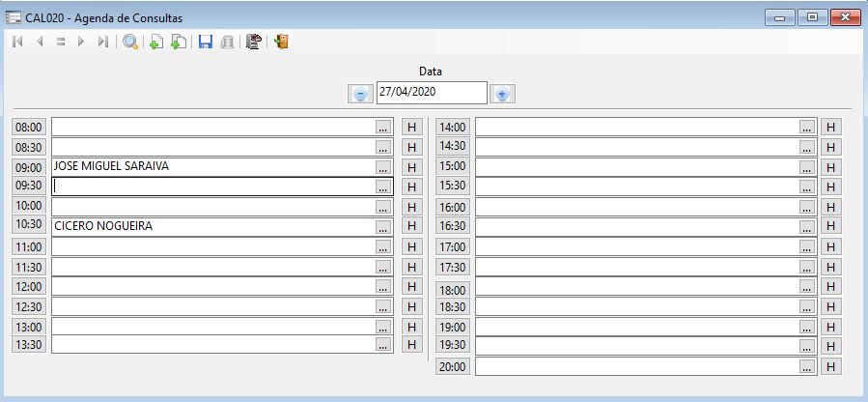Click the Data date field
Image resolution: width=868 pixels, height=402 pixels.
coord(431,93)
